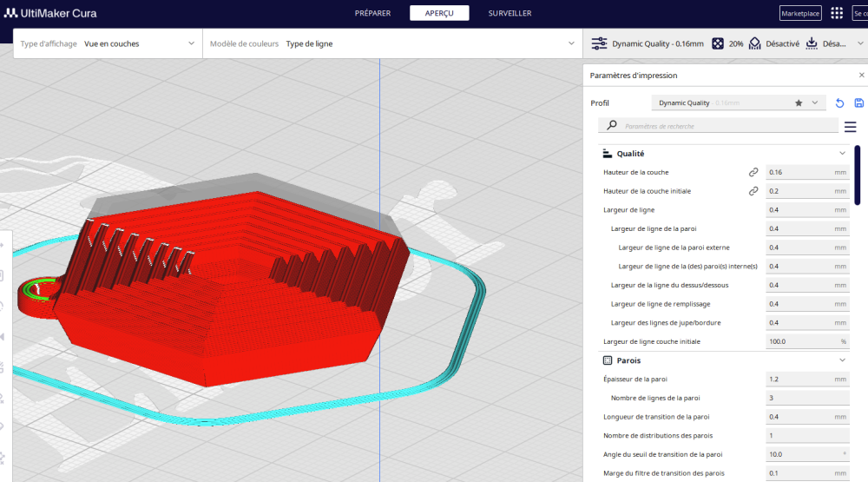Click the settings search magnifier icon
Viewport: 868px width, 482px height.
coord(612,126)
